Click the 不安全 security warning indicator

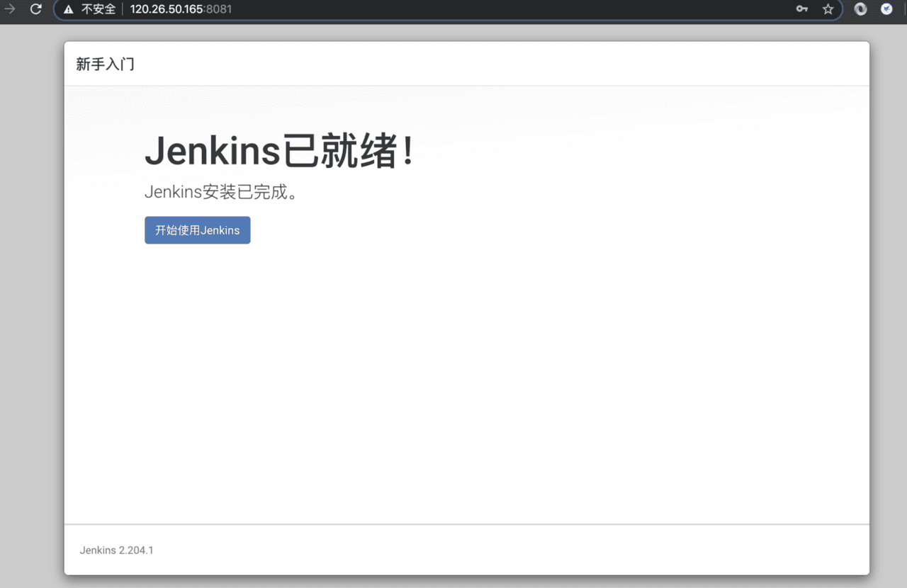(x=89, y=9)
